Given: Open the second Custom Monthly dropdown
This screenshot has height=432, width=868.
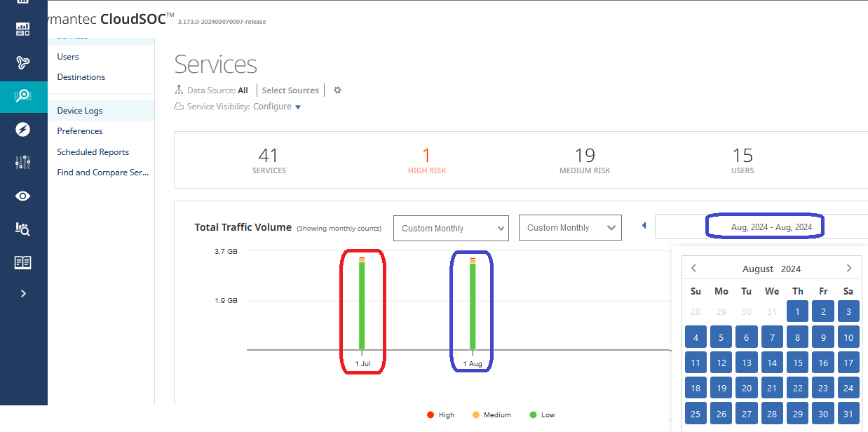Looking at the screenshot, I should click(x=570, y=228).
